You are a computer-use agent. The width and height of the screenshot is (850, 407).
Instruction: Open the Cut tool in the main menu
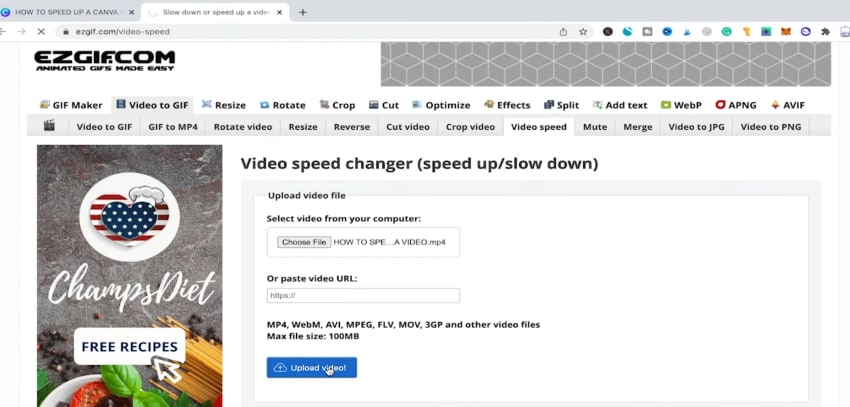(x=384, y=105)
